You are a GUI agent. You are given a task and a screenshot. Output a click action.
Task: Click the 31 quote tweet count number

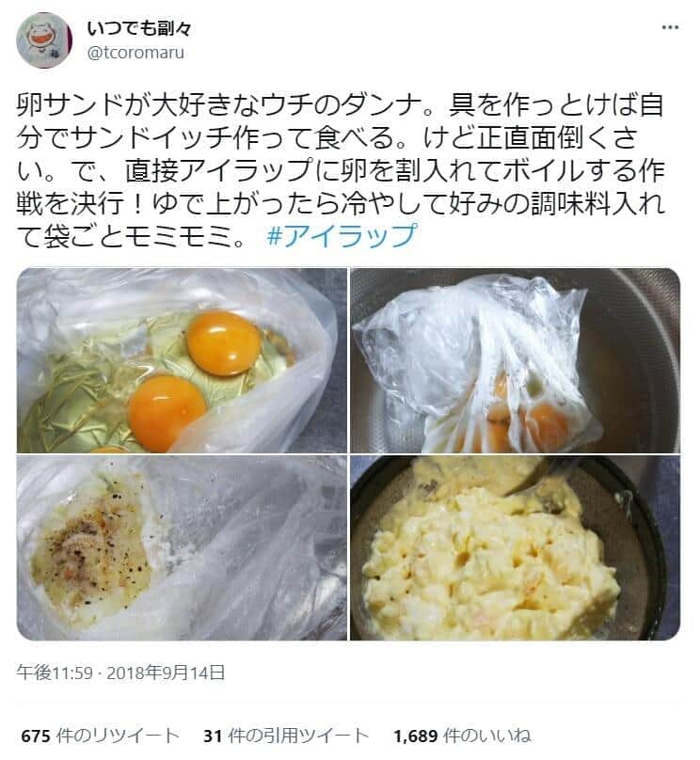click(213, 736)
